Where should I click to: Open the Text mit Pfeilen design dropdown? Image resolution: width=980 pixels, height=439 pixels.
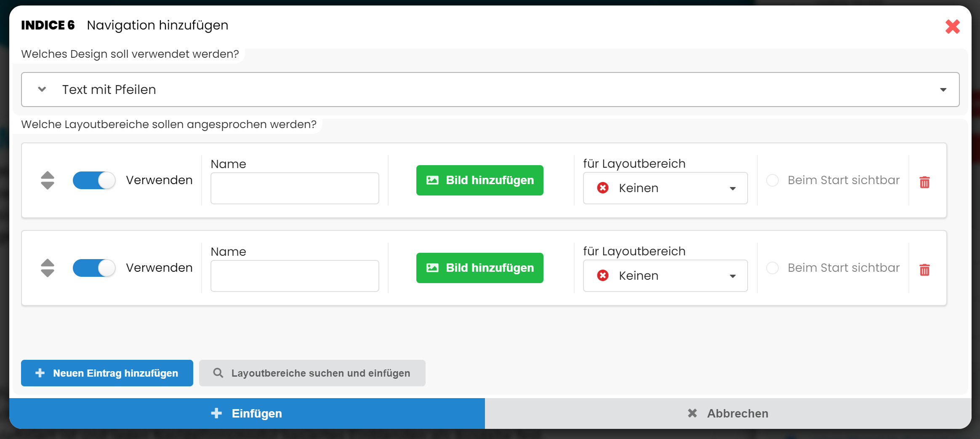(x=490, y=89)
